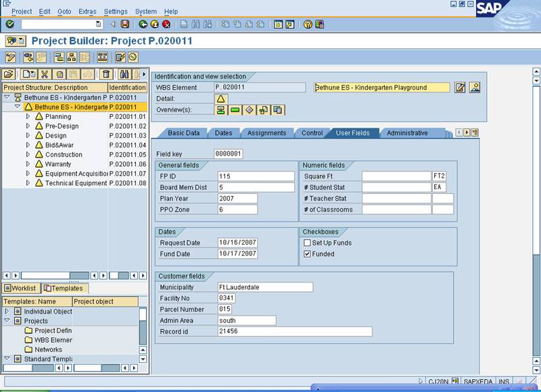The image size is (541, 392).
Task: Expand the Warranty WBS node
Action: 28,164
